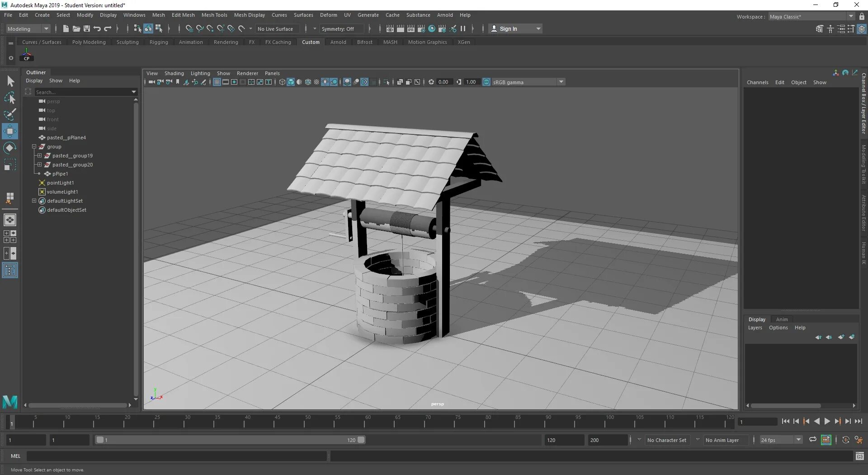This screenshot has height=475, width=868.
Task: Expand pasted__group20 in Outliner
Action: click(39, 165)
